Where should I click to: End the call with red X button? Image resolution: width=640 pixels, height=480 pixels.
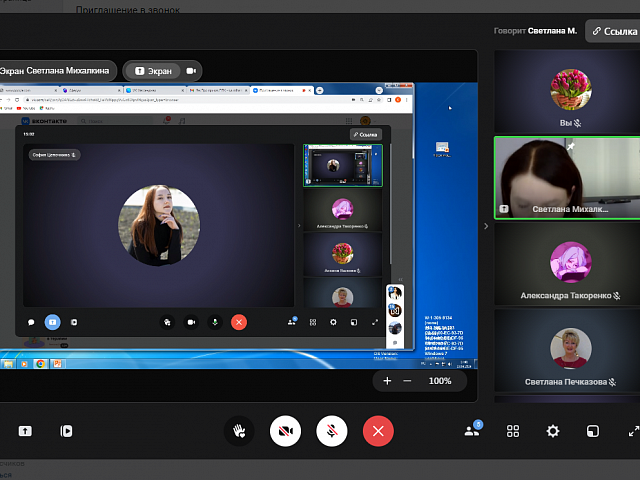click(378, 431)
